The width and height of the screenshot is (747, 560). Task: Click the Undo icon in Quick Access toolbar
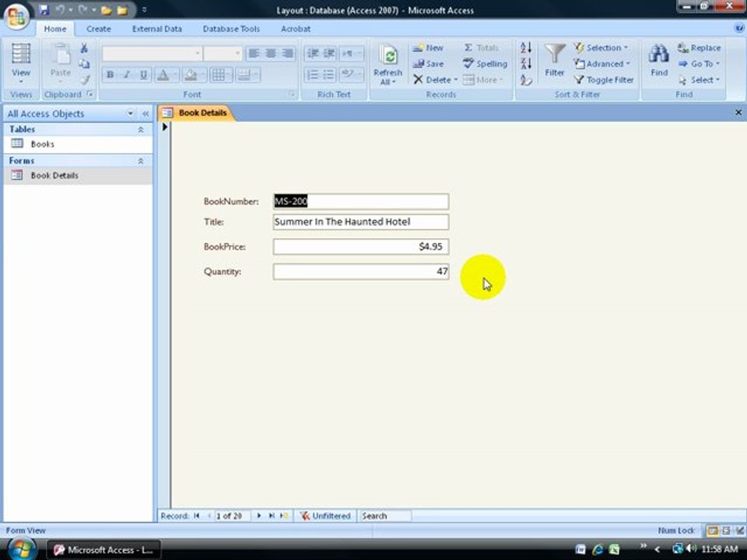(x=60, y=9)
